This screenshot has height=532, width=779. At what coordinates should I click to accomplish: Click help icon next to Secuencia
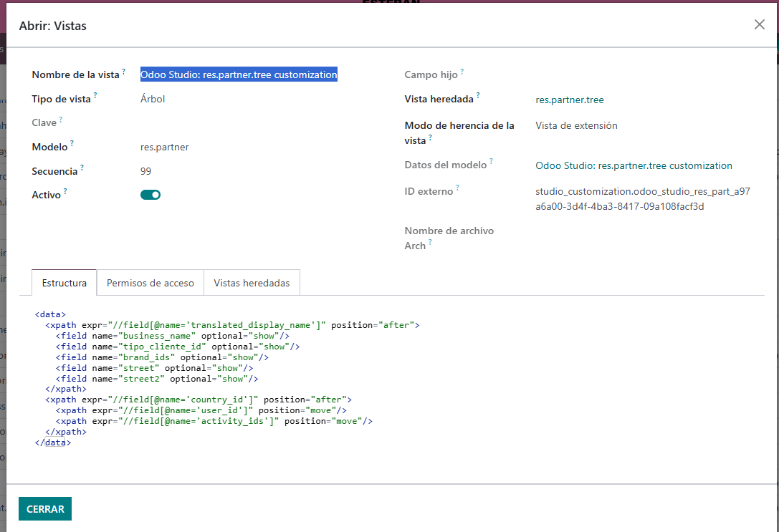[x=82, y=168]
